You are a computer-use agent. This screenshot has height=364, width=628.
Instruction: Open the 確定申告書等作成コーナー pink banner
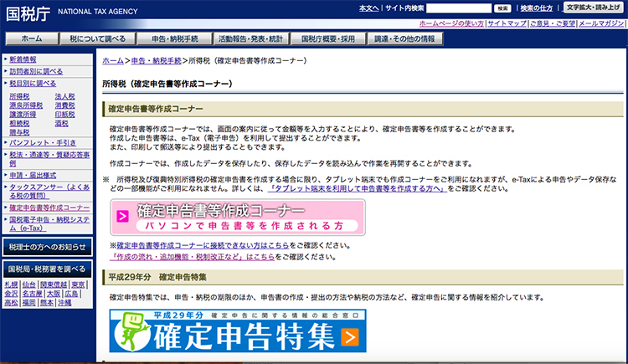tap(238, 218)
